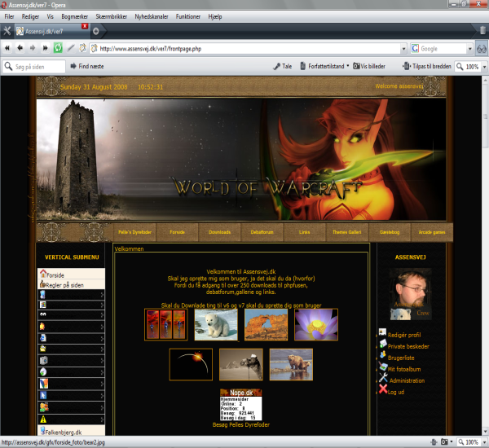Click the rewind navigation button
The width and height of the screenshot is (489, 448).
7,48
